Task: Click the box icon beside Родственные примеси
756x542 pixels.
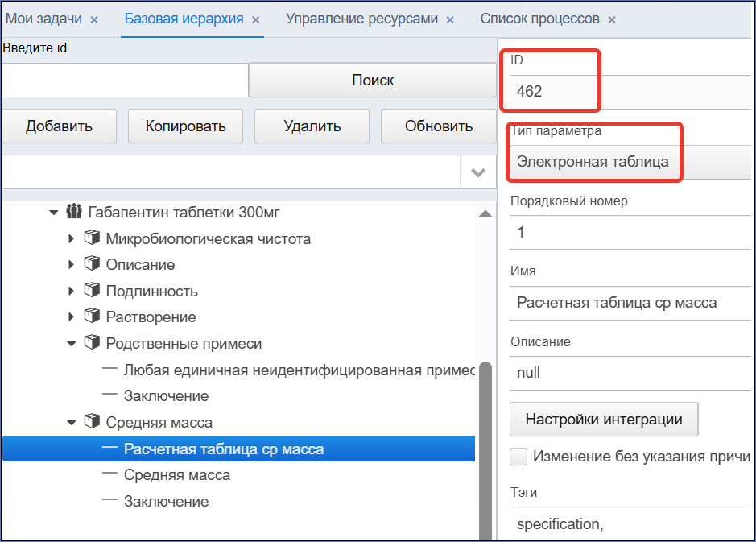Action: pos(92,343)
